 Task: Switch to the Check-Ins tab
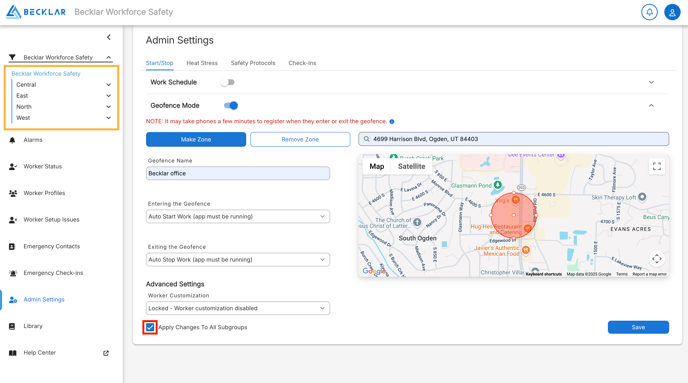pos(302,63)
